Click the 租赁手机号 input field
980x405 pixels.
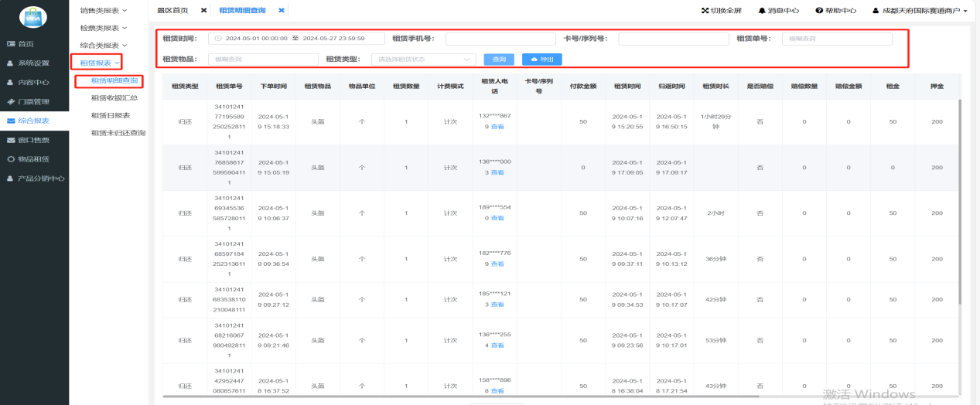point(500,39)
